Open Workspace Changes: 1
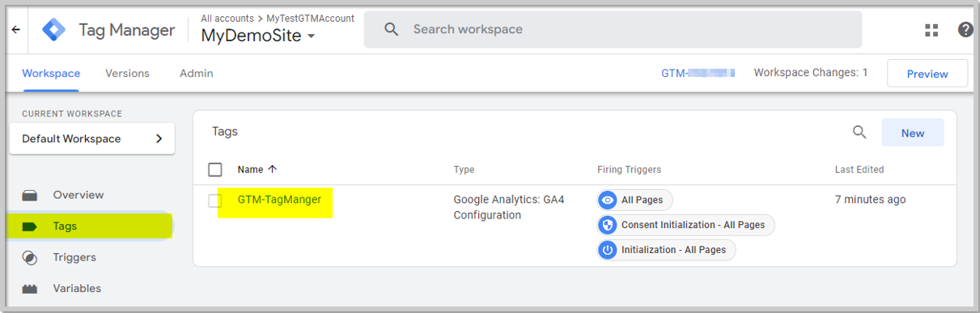The width and height of the screenshot is (980, 313). click(x=811, y=73)
